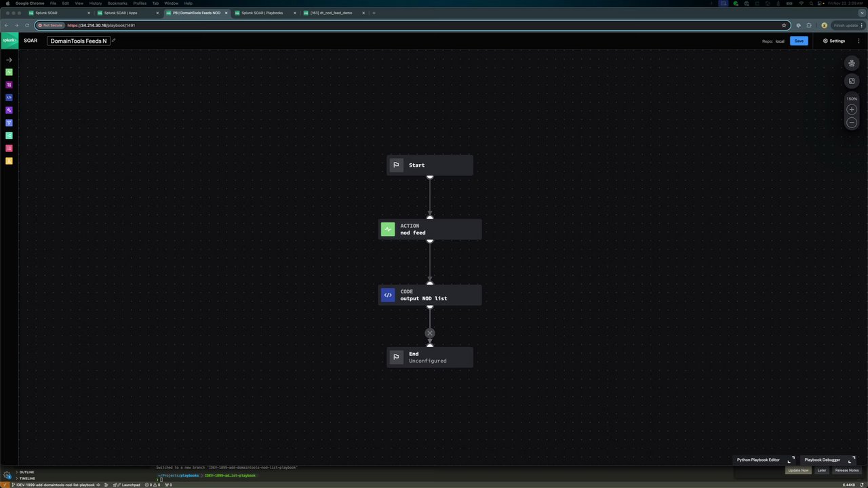Click the auto-arrange layout icon on canvas
Screen dimensions: 868x488
click(x=852, y=63)
